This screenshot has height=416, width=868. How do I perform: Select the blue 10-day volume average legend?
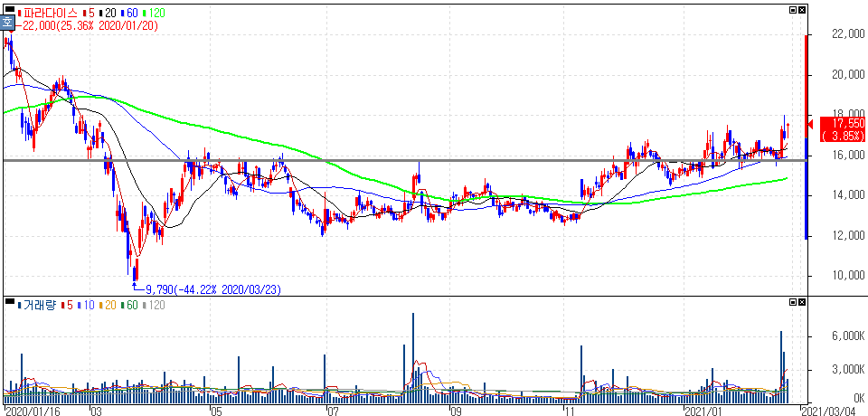coord(85,305)
